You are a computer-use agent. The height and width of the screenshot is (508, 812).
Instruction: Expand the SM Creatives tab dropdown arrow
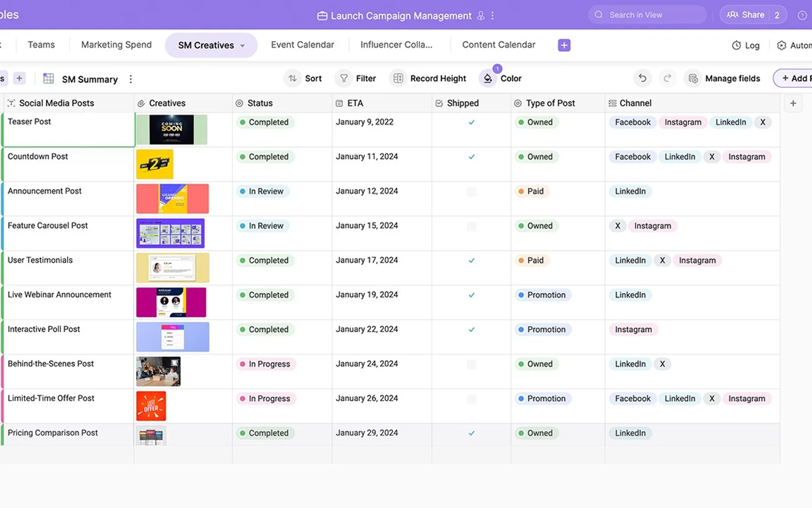243,46
